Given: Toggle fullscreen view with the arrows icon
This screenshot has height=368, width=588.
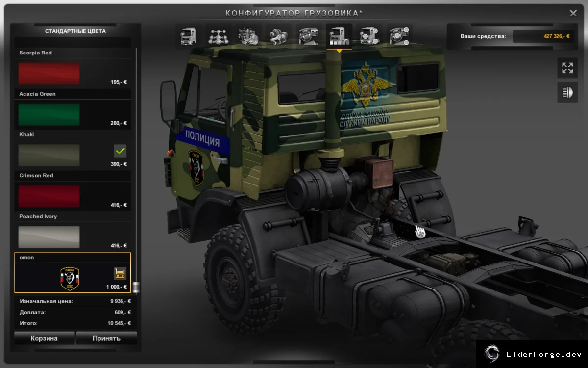Looking at the screenshot, I should click(x=567, y=68).
